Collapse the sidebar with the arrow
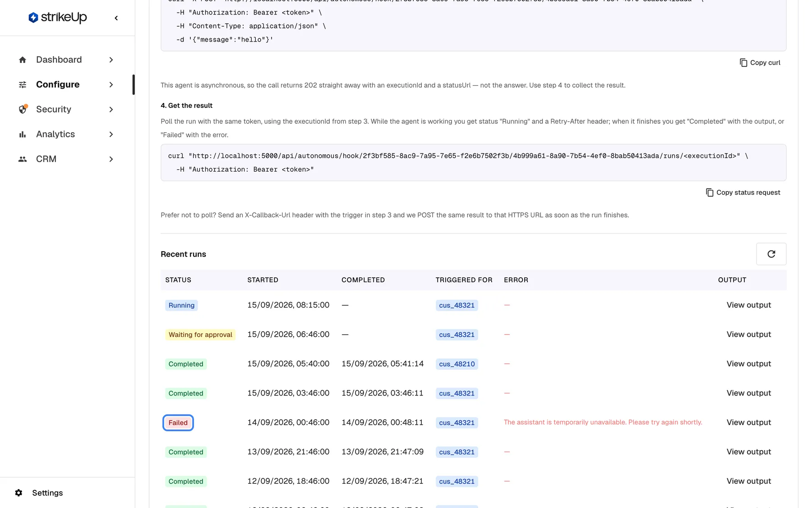Viewport: 812px width, 508px height. [x=116, y=18]
